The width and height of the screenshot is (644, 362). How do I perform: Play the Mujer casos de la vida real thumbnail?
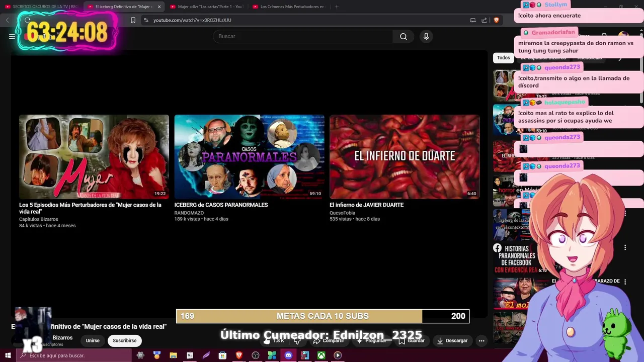point(94,157)
